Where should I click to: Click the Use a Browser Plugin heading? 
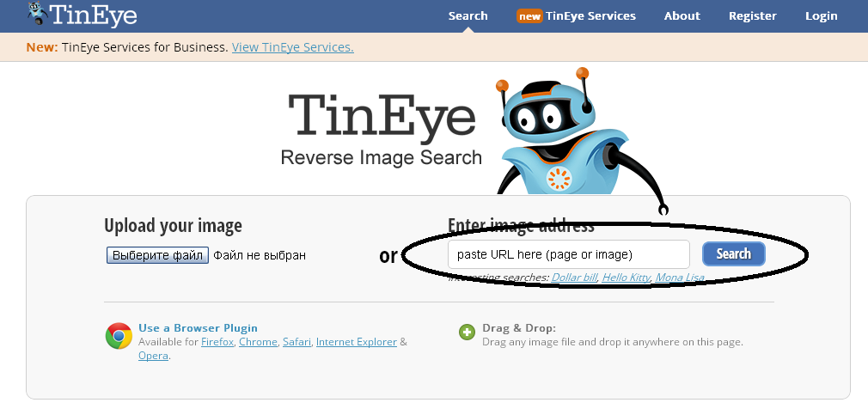coord(198,327)
